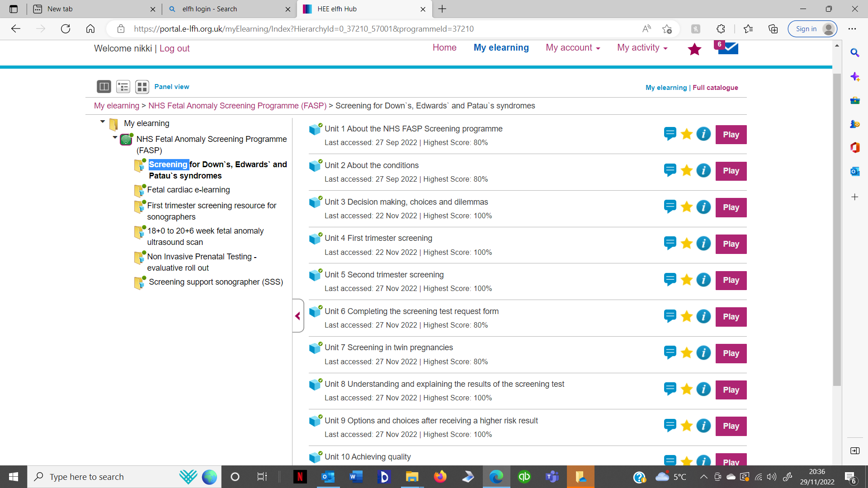The height and width of the screenshot is (488, 868).
Task: Collapse the NHS Fetal Anomaly Screening Programme node
Action: coord(115,137)
